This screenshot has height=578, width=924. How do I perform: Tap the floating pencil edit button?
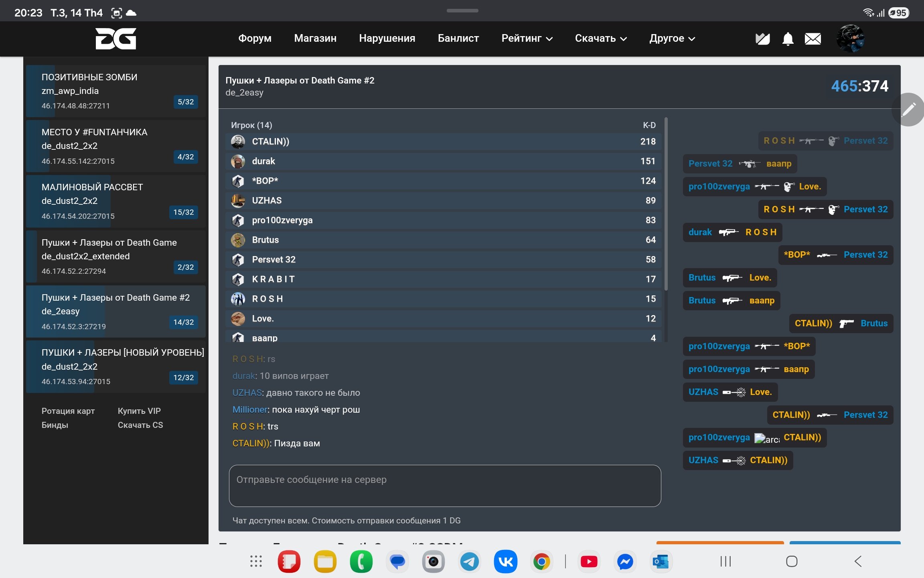pos(908,110)
